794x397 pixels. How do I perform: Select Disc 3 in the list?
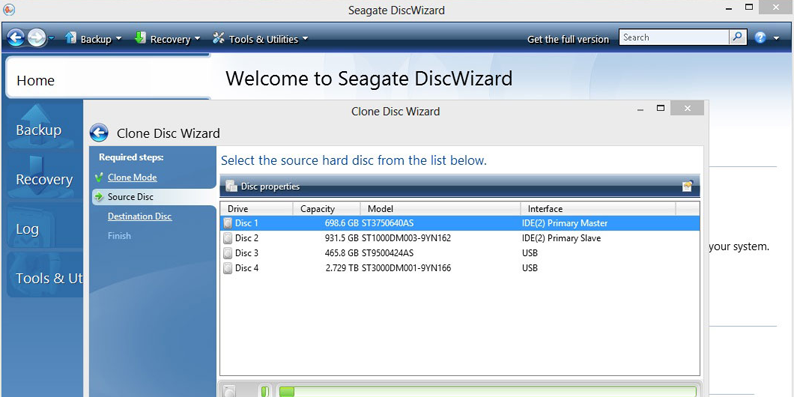pos(460,253)
